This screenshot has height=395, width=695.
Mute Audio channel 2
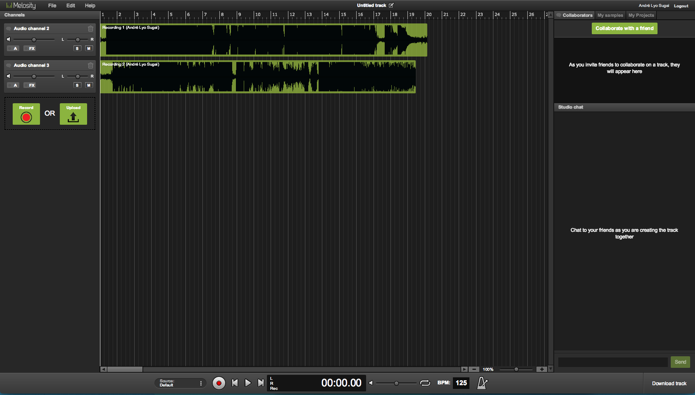[89, 48]
